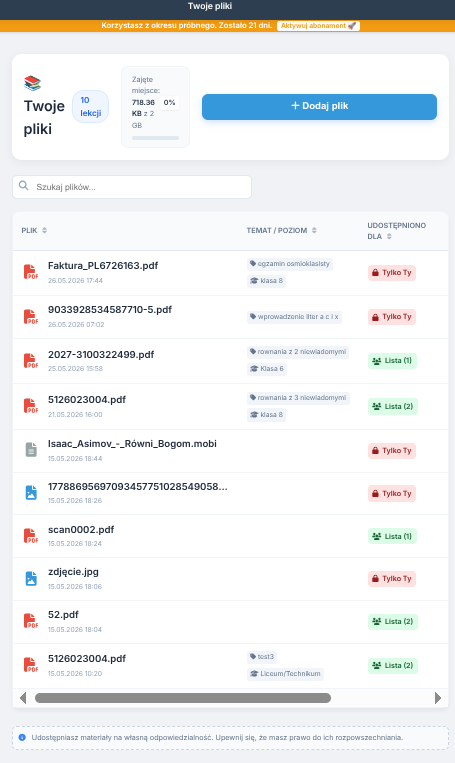Click the info icon in the disclaimer notice

pyautogui.click(x=22, y=737)
